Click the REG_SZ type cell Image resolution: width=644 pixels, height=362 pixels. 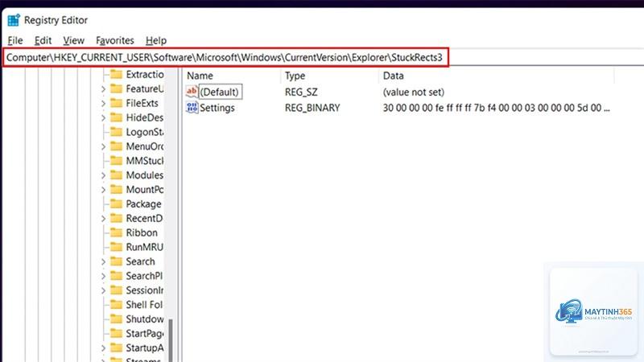(301, 92)
